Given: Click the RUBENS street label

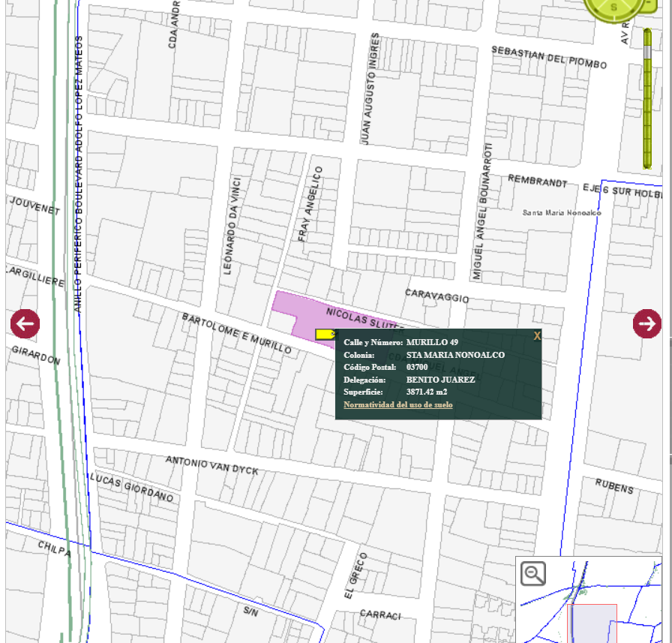Looking at the screenshot, I should point(614,486).
